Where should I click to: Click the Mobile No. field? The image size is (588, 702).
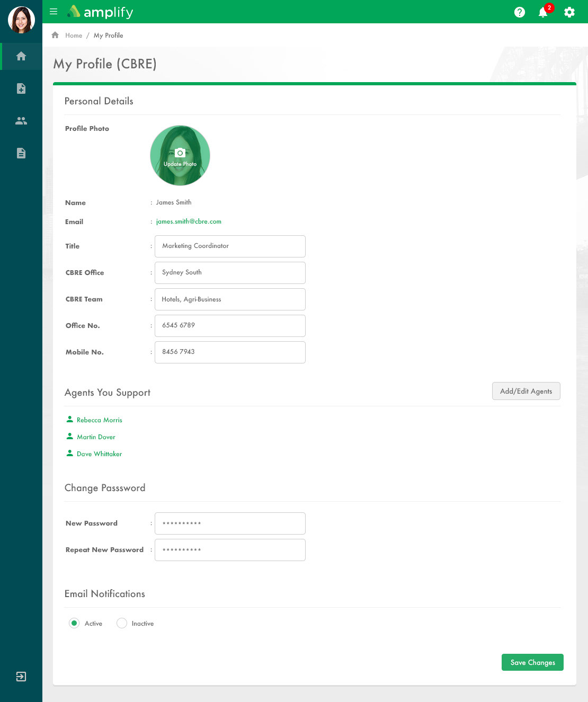click(230, 352)
